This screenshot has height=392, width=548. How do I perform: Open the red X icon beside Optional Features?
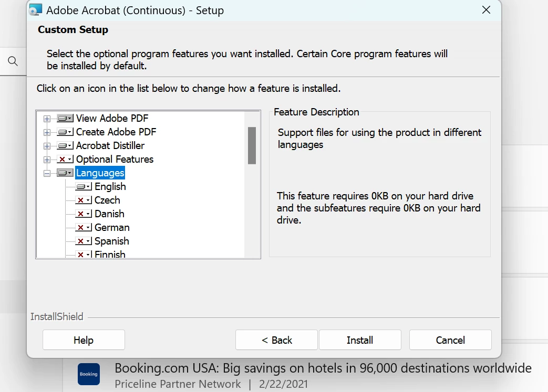click(x=65, y=159)
